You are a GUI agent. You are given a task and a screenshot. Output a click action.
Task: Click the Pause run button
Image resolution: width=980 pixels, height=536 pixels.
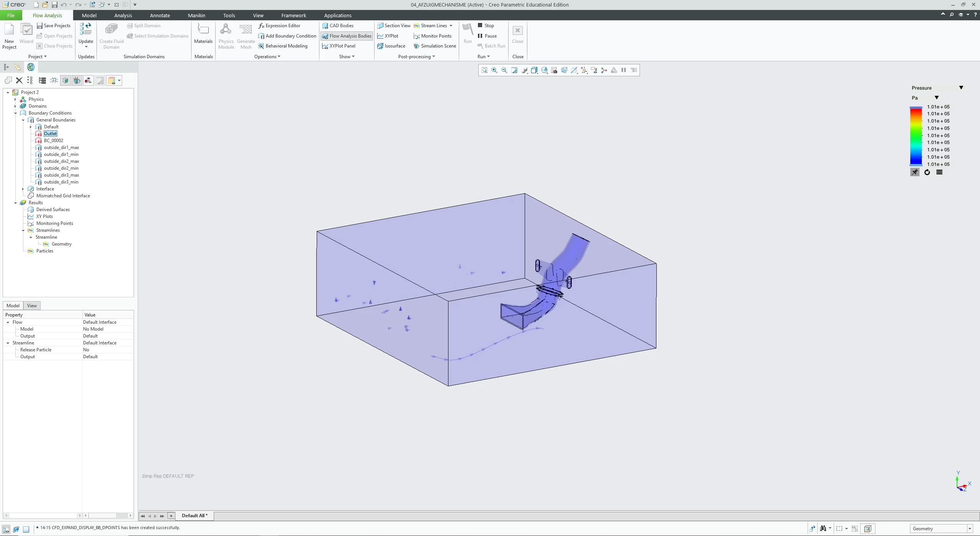click(x=487, y=36)
